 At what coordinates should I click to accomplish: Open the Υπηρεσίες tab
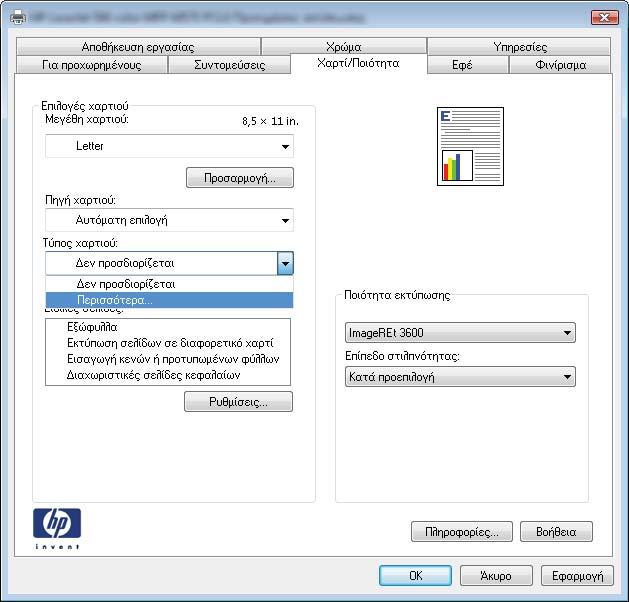(519, 47)
